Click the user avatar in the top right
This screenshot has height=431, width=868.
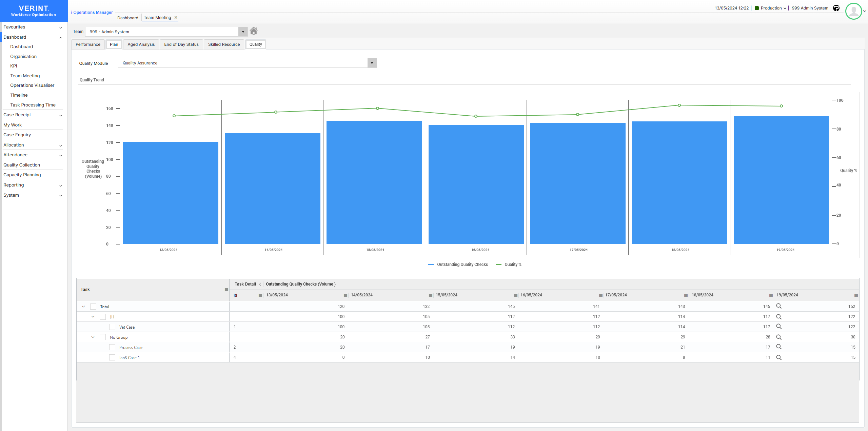[x=853, y=11]
